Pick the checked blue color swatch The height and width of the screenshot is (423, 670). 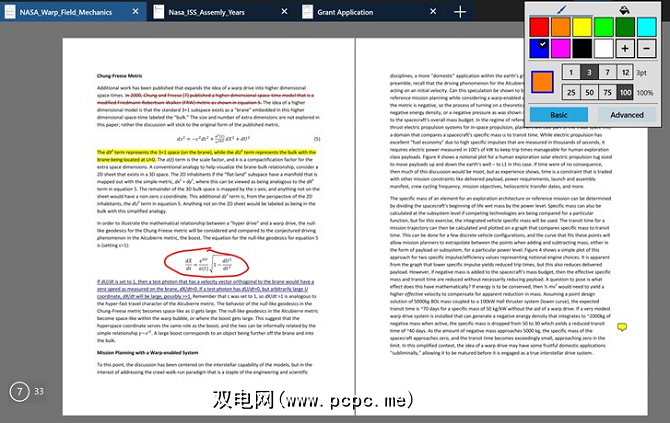point(539,48)
